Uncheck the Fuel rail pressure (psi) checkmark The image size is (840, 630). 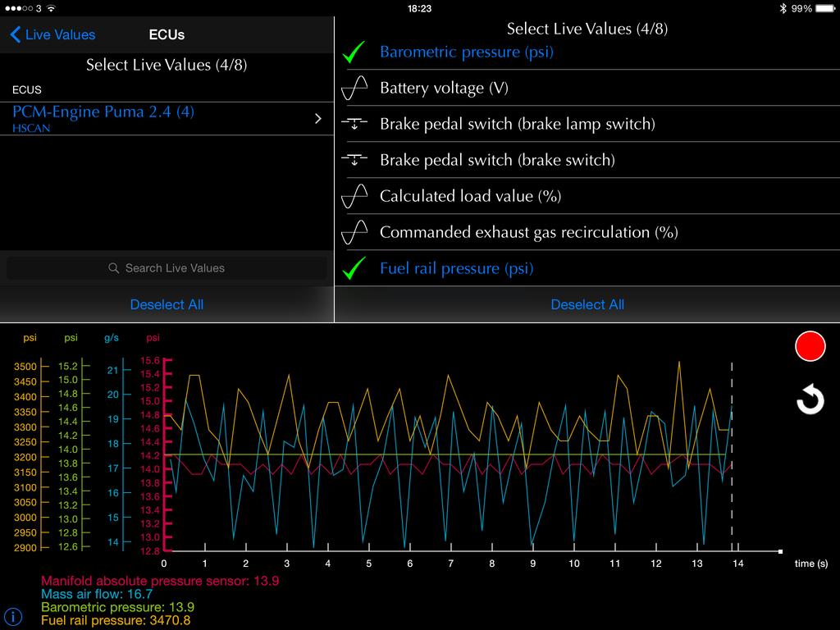[354, 268]
